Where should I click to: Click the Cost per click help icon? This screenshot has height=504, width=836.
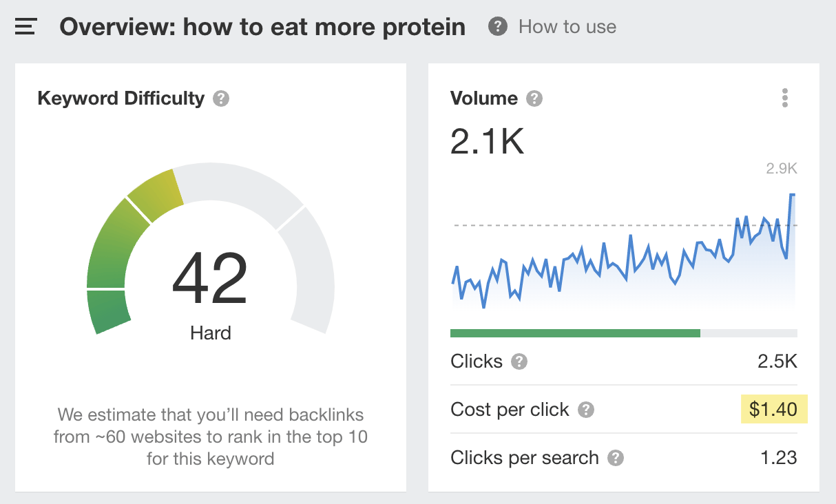click(x=587, y=410)
